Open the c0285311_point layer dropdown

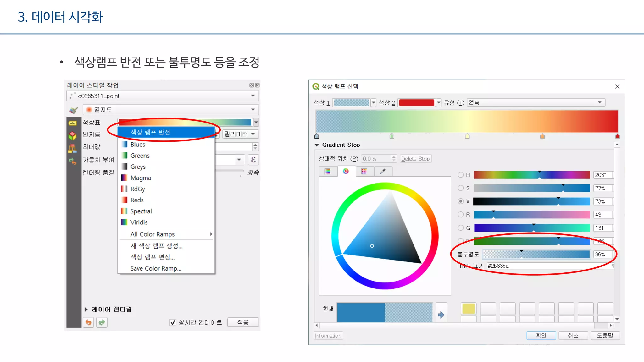point(163,96)
